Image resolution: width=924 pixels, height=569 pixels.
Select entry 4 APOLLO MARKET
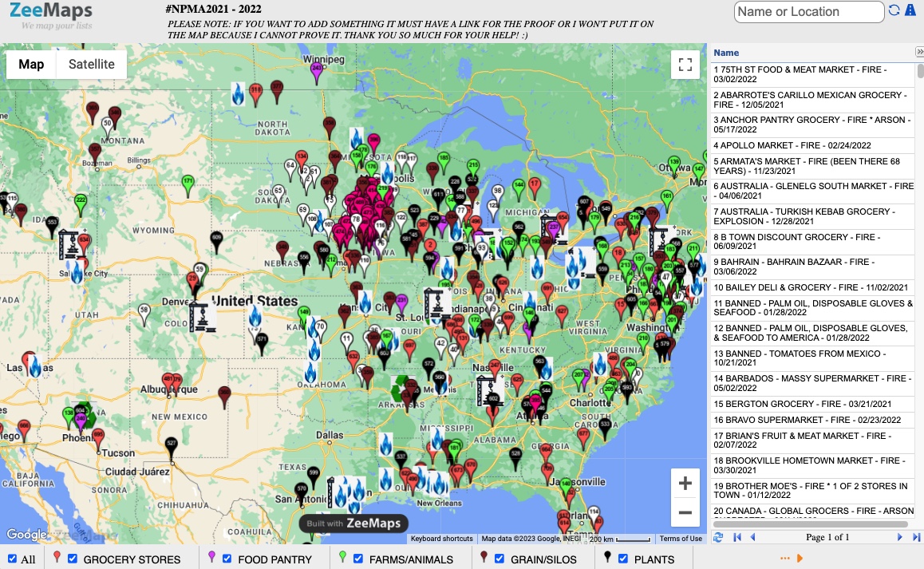pyautogui.click(x=813, y=145)
